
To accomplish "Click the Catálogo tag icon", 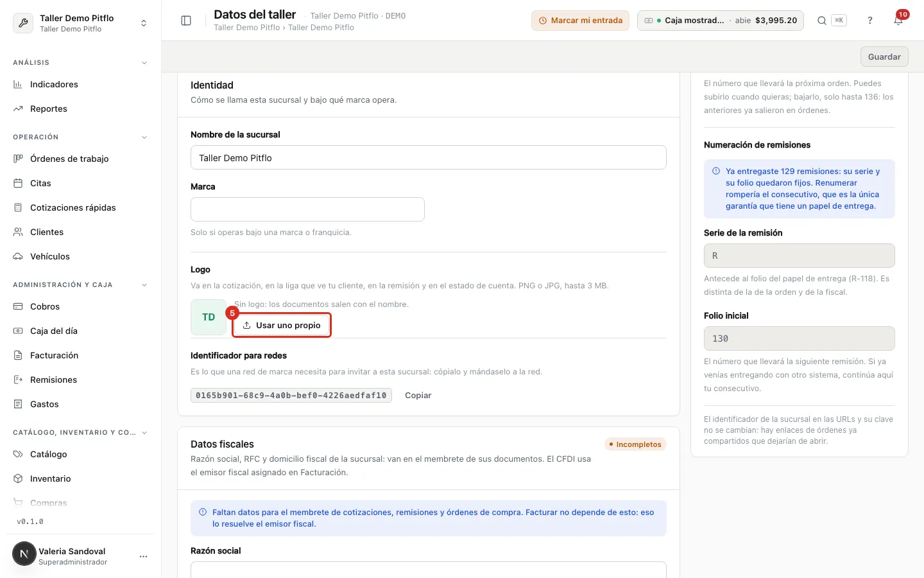I will pos(18,454).
